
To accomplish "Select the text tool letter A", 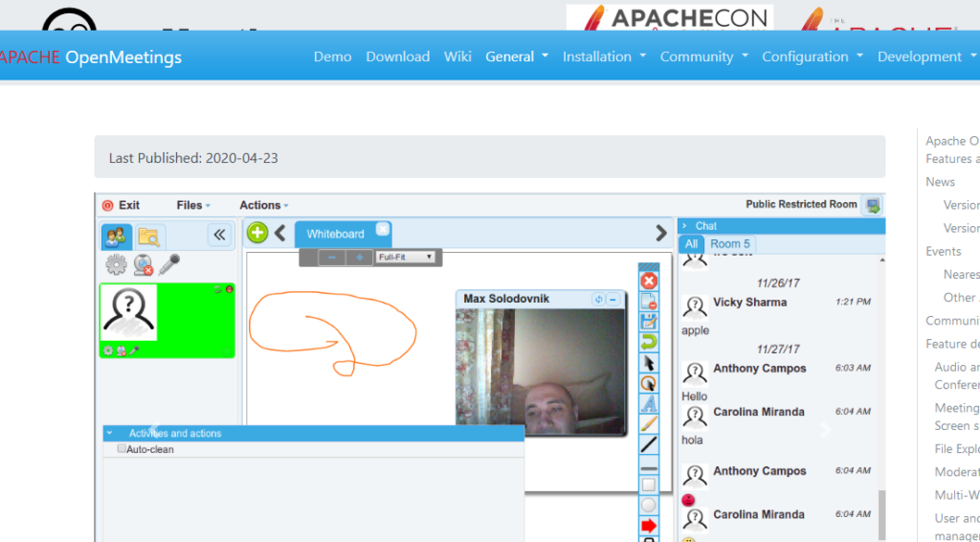I will 649,404.
